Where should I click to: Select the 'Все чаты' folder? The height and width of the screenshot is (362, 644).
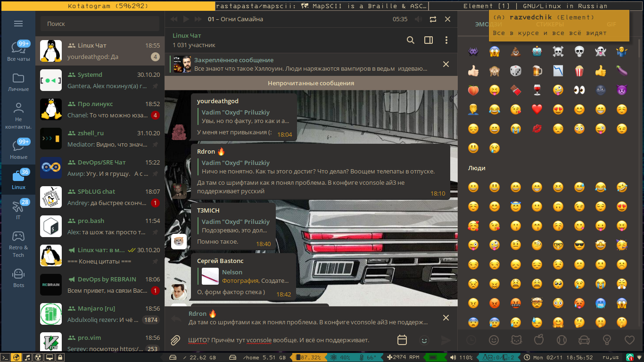(18, 52)
